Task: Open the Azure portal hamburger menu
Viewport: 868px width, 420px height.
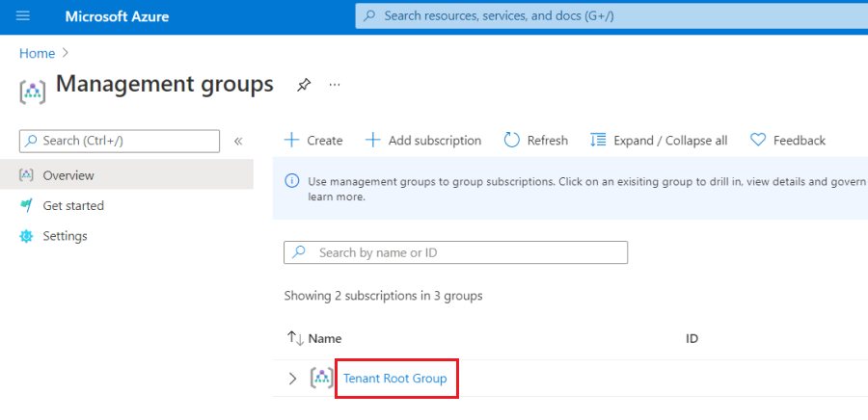Action: [x=23, y=16]
